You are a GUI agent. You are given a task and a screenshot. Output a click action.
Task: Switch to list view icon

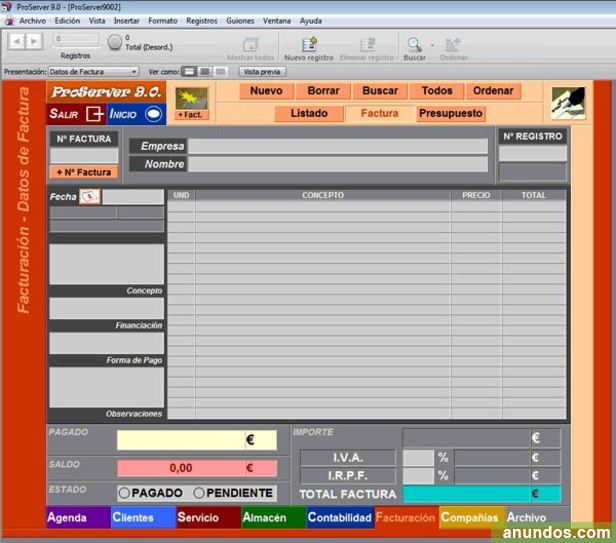205,72
